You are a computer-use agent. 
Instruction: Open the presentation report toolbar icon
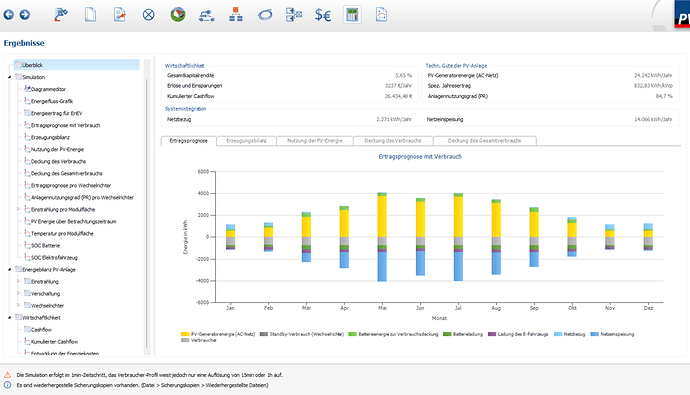point(381,15)
